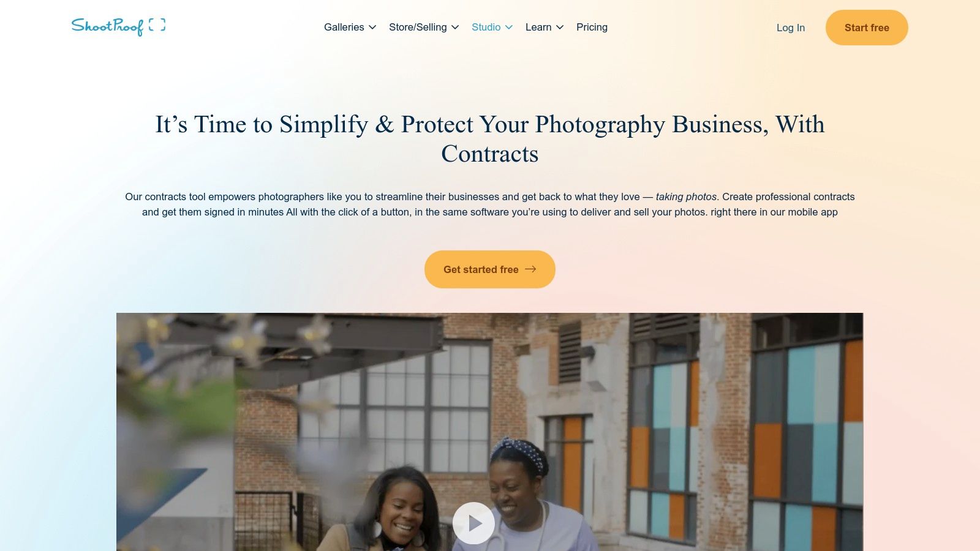This screenshot has width=980, height=551.
Task: Expand the Studio chevron arrow
Action: (x=509, y=27)
